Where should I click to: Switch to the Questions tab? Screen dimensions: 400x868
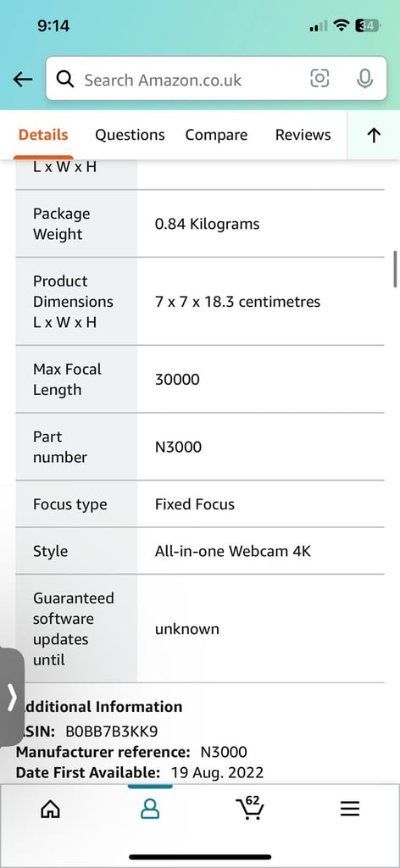coord(130,135)
